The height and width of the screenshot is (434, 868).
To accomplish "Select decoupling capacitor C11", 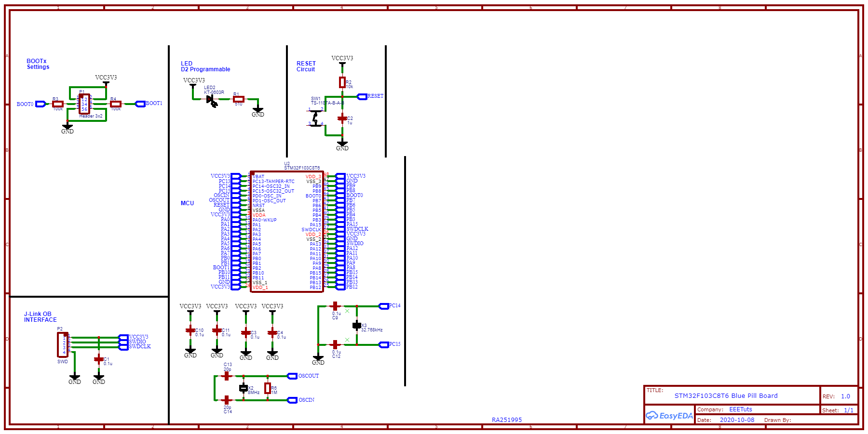I will pyautogui.click(x=217, y=330).
